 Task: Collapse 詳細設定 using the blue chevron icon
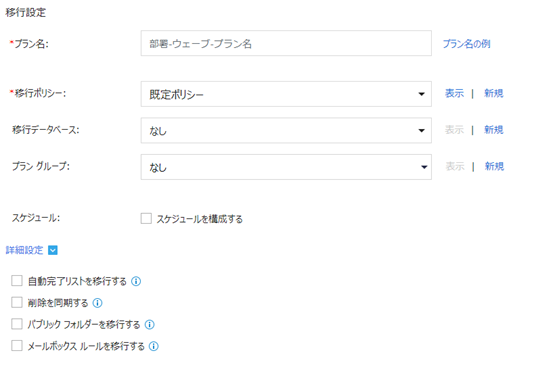pos(53,250)
